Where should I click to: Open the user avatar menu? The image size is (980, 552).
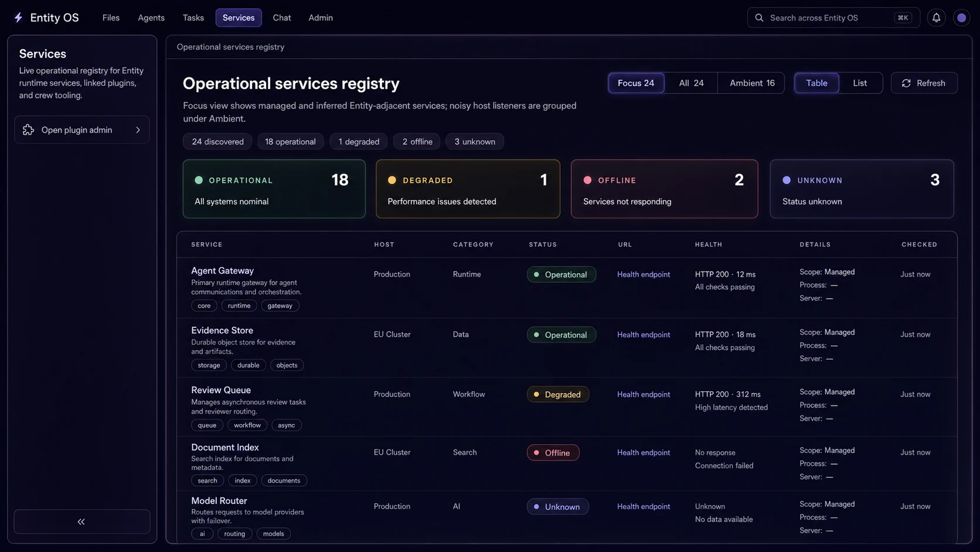pos(961,18)
